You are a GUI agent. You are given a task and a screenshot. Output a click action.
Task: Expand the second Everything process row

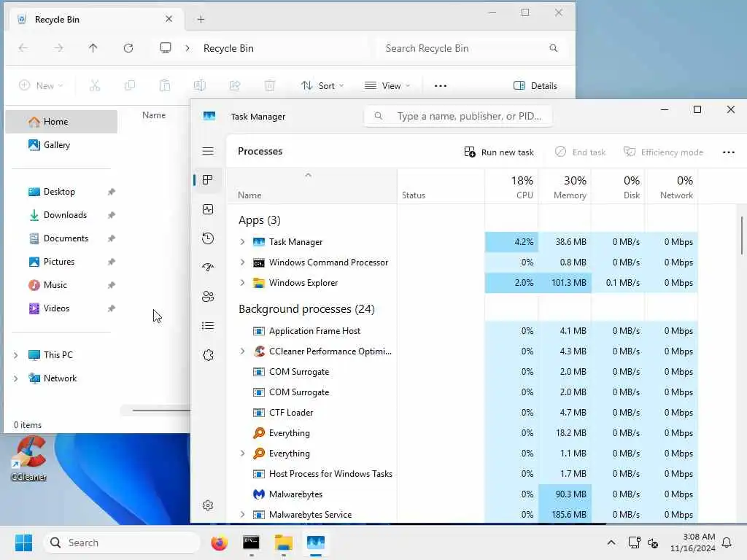pos(242,454)
